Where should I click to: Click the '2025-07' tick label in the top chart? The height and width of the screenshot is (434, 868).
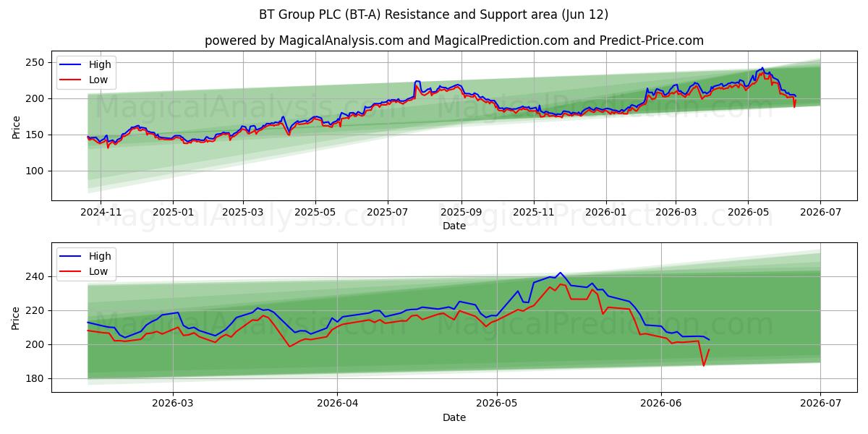point(388,213)
